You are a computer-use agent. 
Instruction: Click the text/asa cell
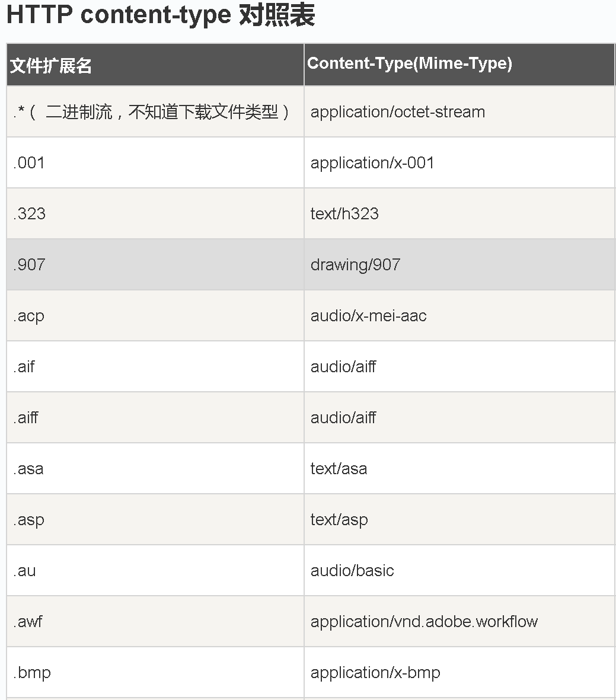coord(459,468)
